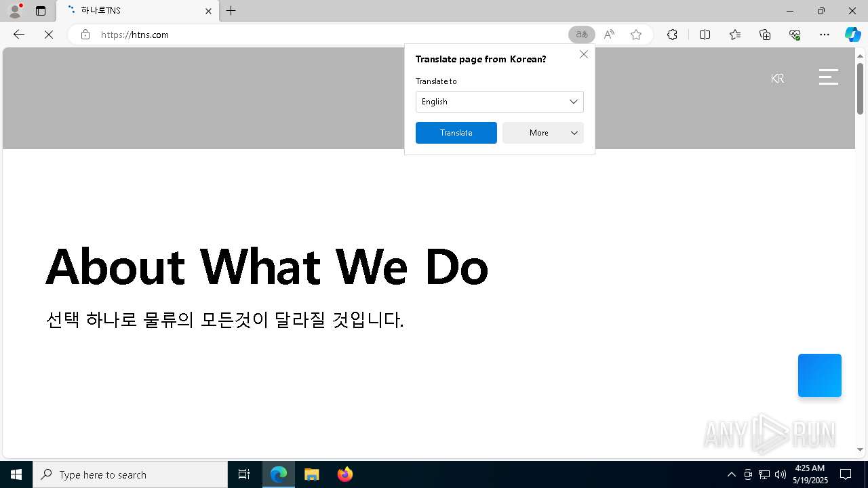The height and width of the screenshot is (488, 868).
Task: Open the Copilot sidebar
Action: click(x=852, y=35)
